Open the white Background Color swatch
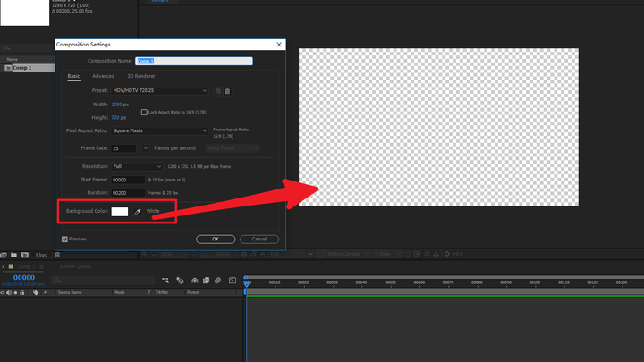 (x=120, y=211)
